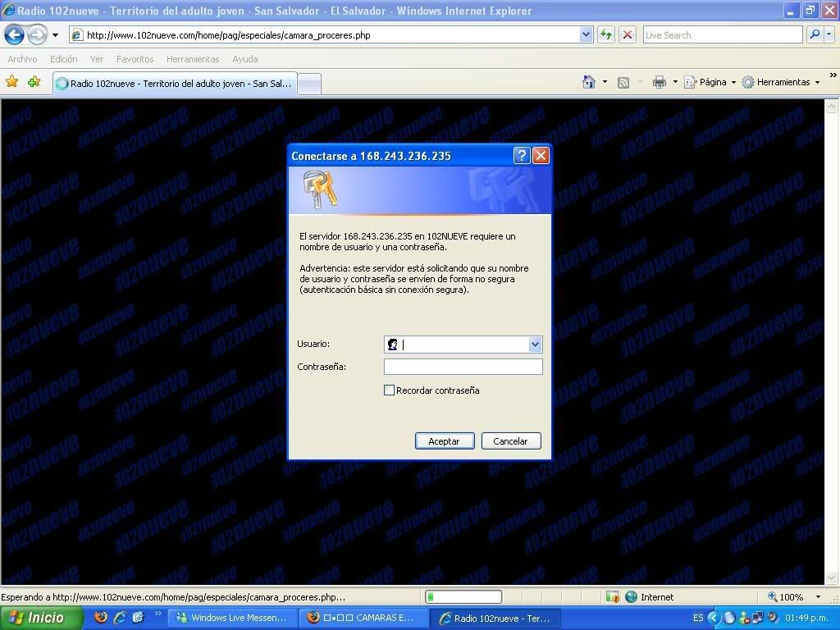Open Favorites Center star icon

pos(11,82)
